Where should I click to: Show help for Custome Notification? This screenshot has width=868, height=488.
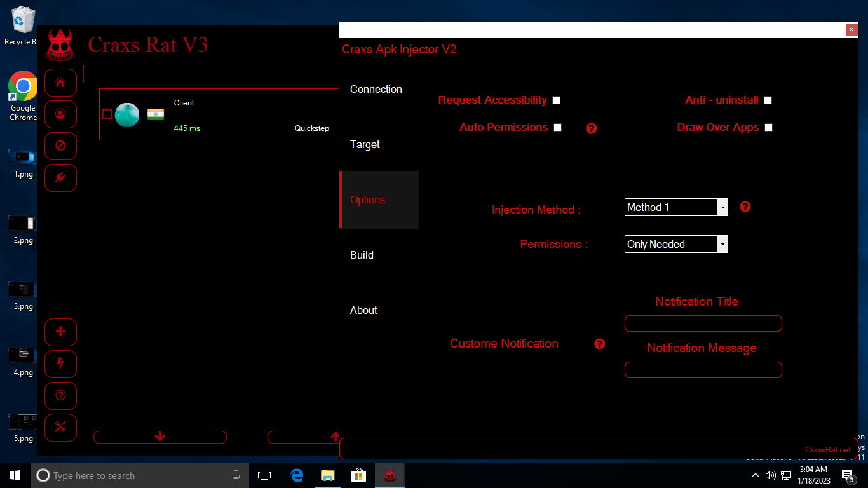point(600,344)
